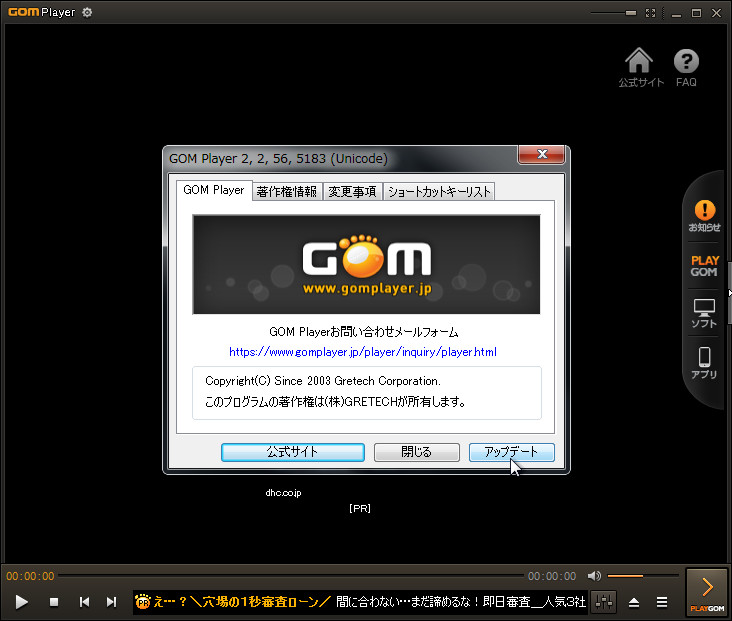
Task: Click the playback seek bar
Action: coord(291,576)
